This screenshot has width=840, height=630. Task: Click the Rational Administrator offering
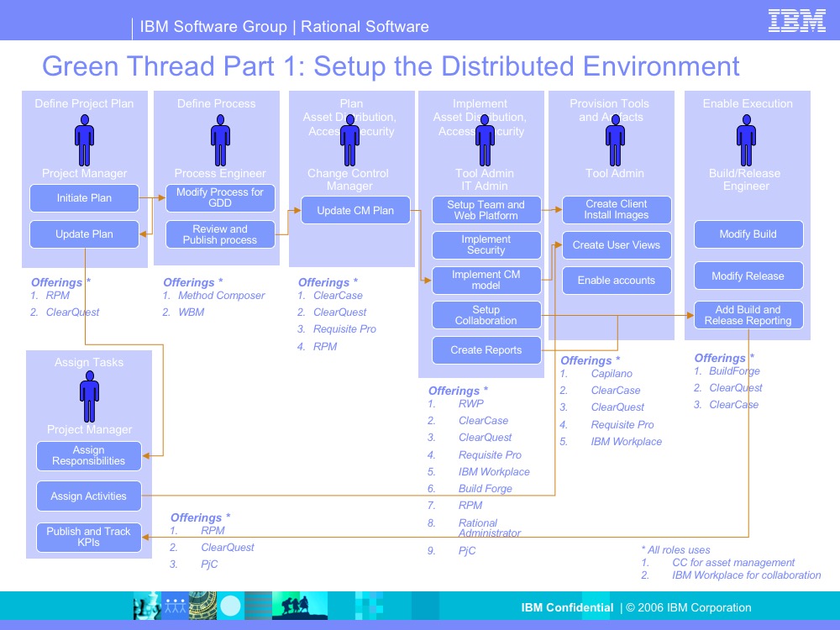pos(489,528)
